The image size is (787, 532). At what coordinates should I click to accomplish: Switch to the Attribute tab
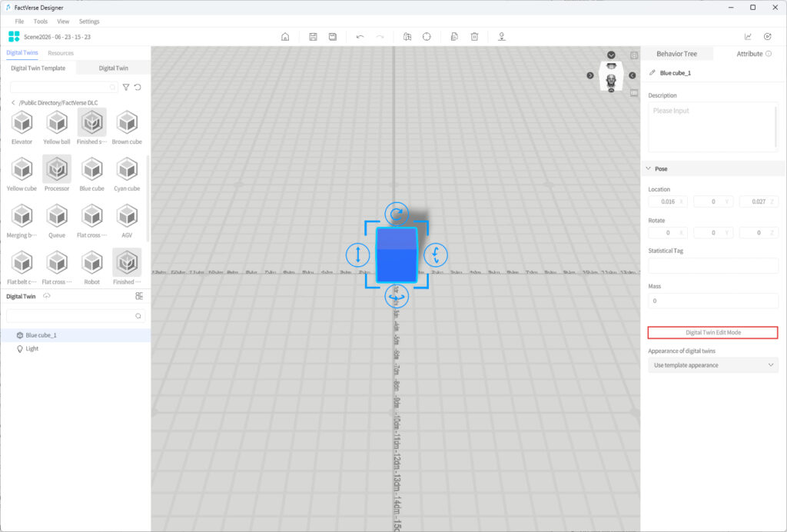point(749,54)
